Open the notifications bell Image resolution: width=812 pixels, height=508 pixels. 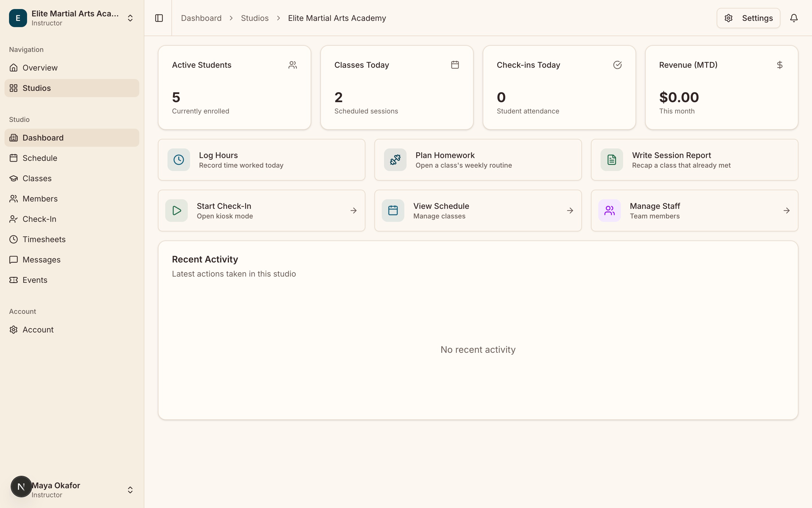[x=794, y=18]
